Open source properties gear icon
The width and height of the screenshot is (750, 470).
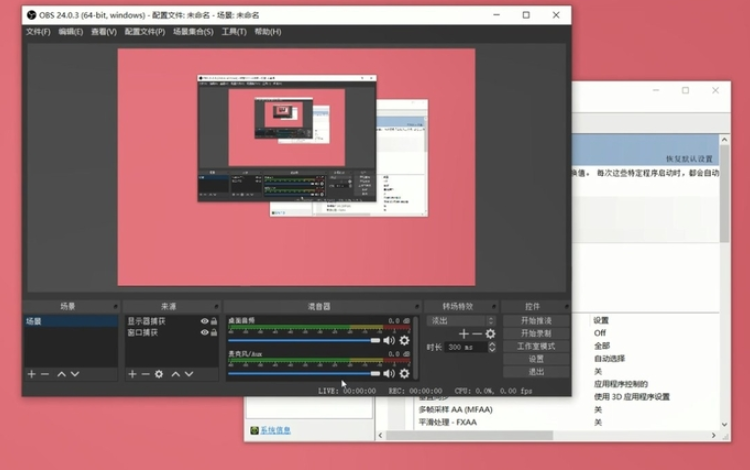159,374
